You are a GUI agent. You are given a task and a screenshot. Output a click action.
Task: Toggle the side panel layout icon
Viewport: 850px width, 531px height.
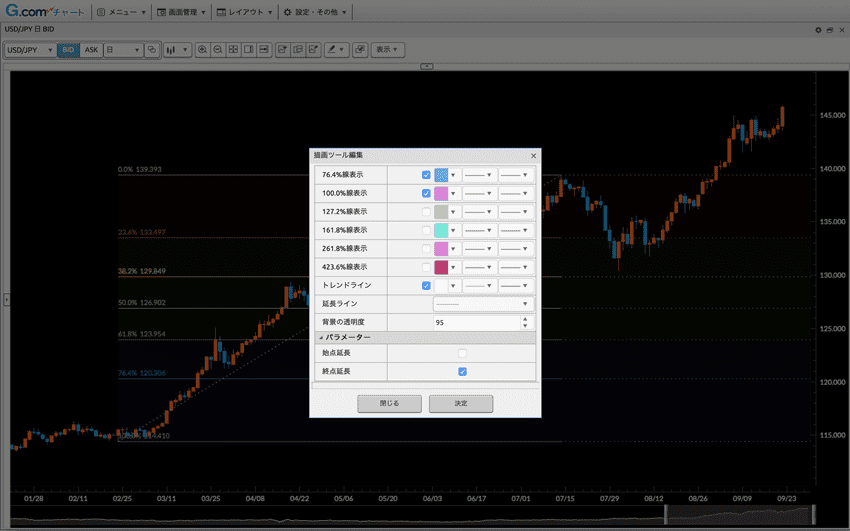248,49
